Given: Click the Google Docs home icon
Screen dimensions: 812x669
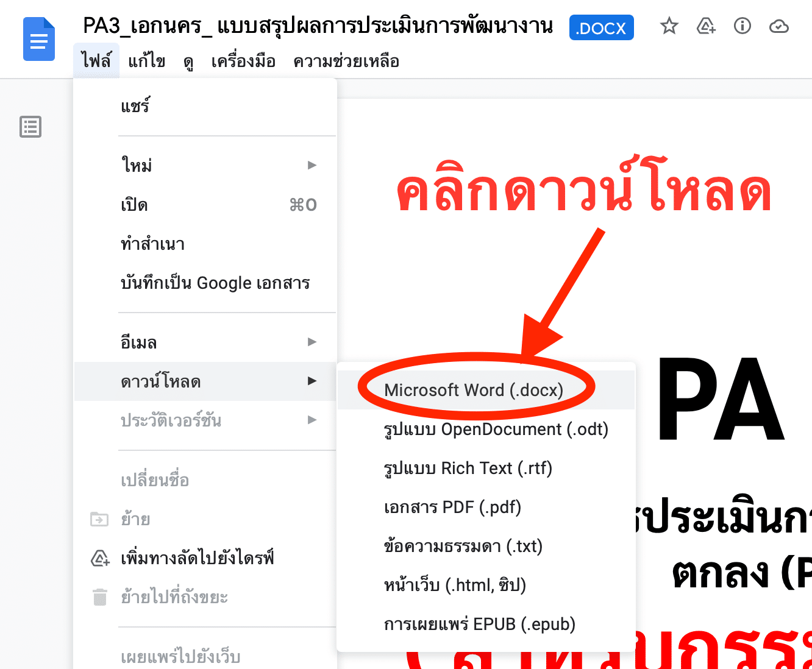Looking at the screenshot, I should point(39,40).
